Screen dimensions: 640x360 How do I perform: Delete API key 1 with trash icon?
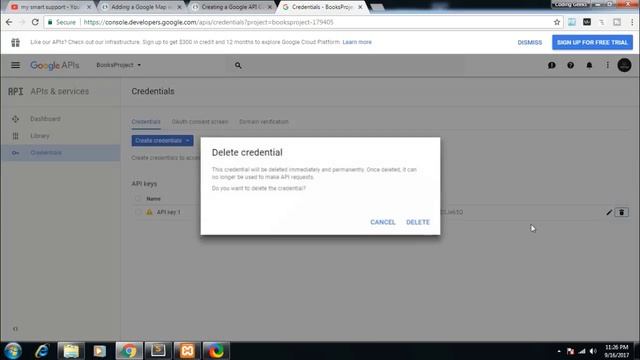tap(621, 212)
